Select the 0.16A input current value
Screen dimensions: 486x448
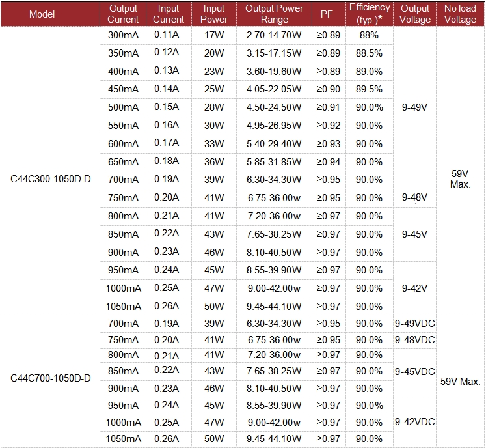(167, 125)
